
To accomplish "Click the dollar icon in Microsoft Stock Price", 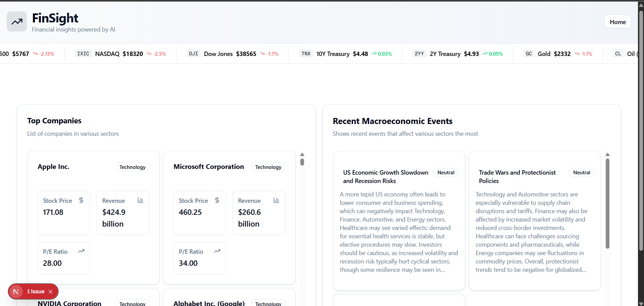I will 217,200.
